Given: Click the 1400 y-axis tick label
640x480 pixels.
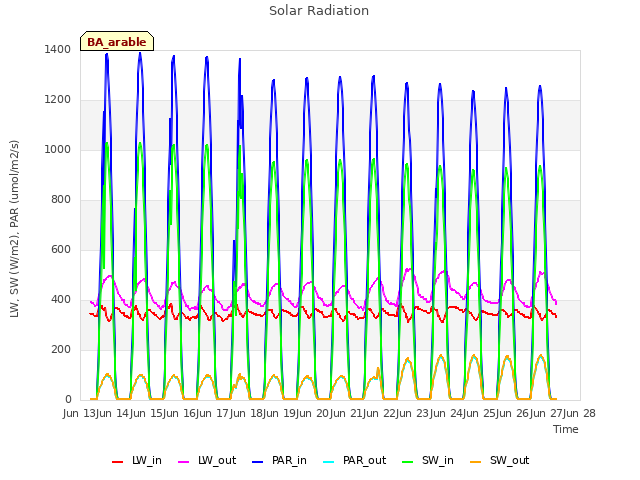Looking at the screenshot, I should (58, 49).
